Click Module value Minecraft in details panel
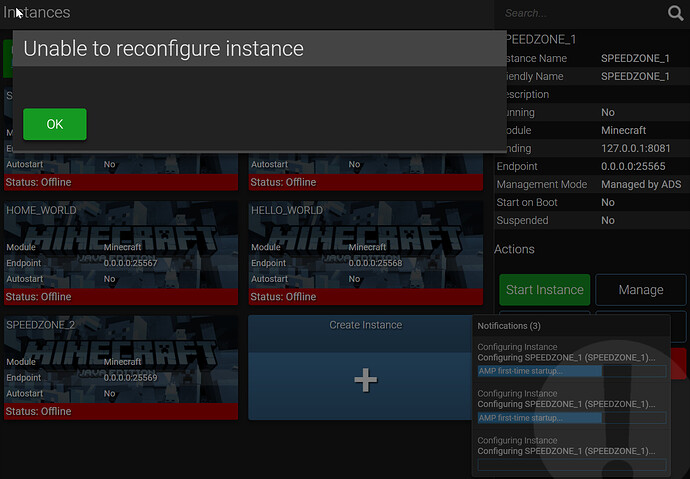Image resolution: width=690 pixels, height=479 pixels. click(624, 130)
